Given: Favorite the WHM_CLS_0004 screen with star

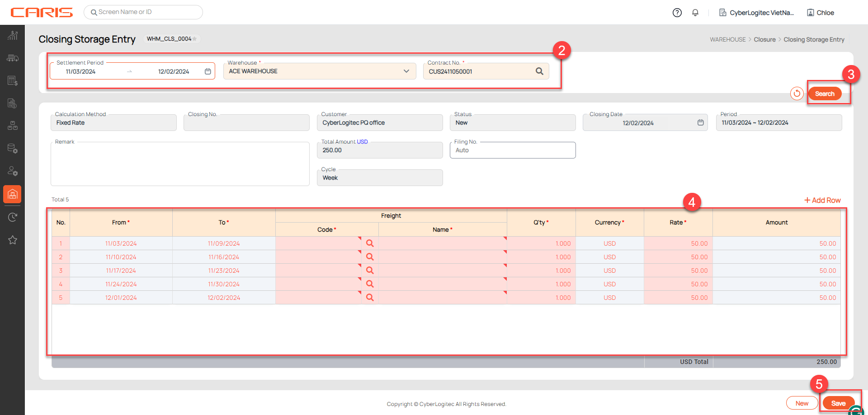Looking at the screenshot, I should [195, 39].
